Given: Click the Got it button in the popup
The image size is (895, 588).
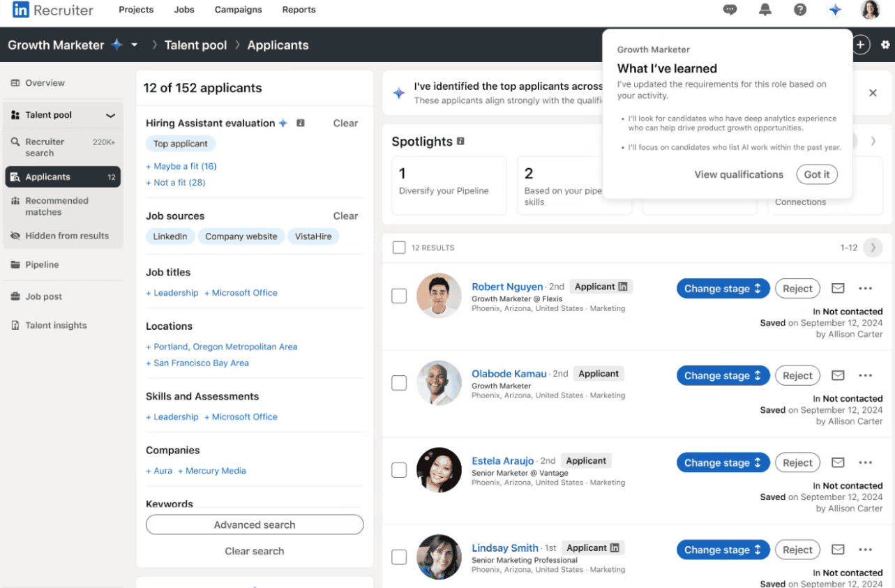Looking at the screenshot, I should point(816,174).
